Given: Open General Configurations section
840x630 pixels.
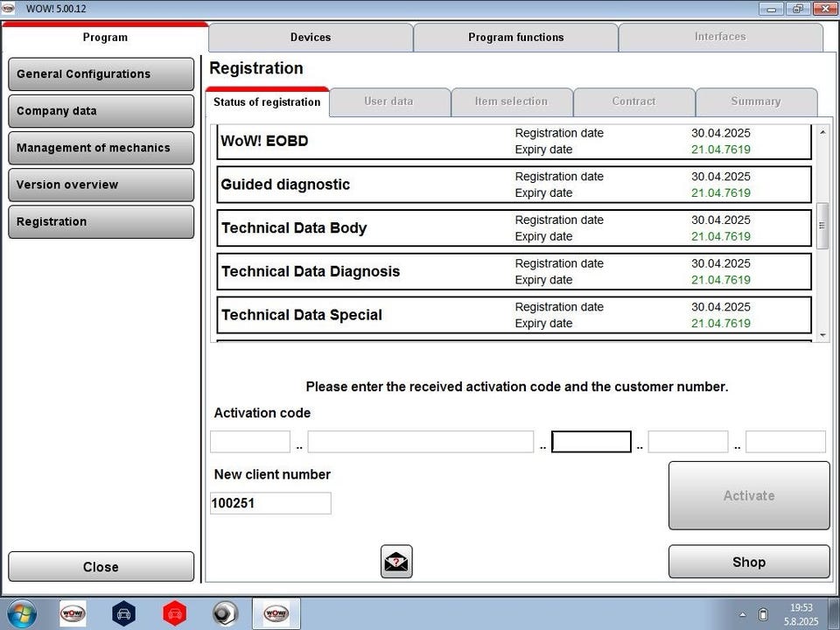Looking at the screenshot, I should (x=101, y=74).
